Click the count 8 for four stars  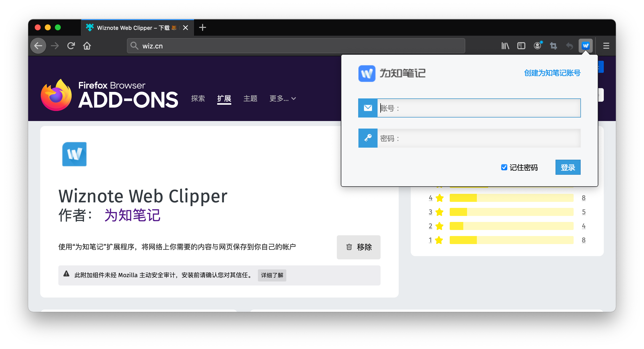[x=584, y=198]
